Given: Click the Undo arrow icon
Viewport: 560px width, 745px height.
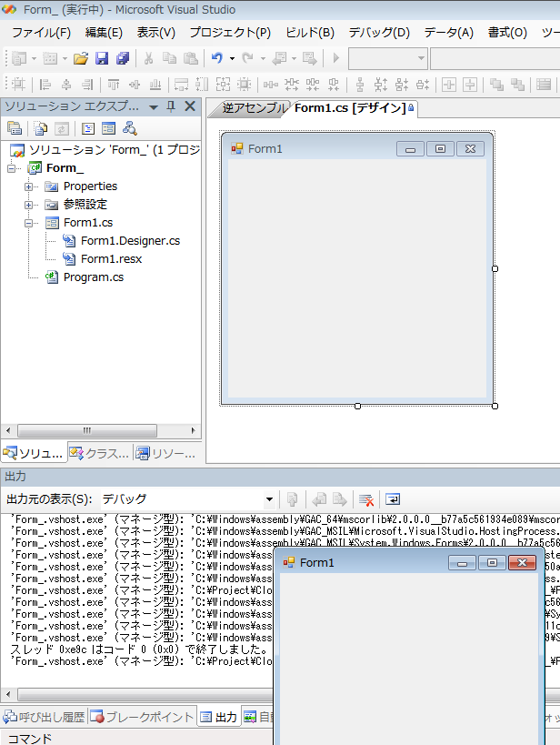Looking at the screenshot, I should point(217,58).
